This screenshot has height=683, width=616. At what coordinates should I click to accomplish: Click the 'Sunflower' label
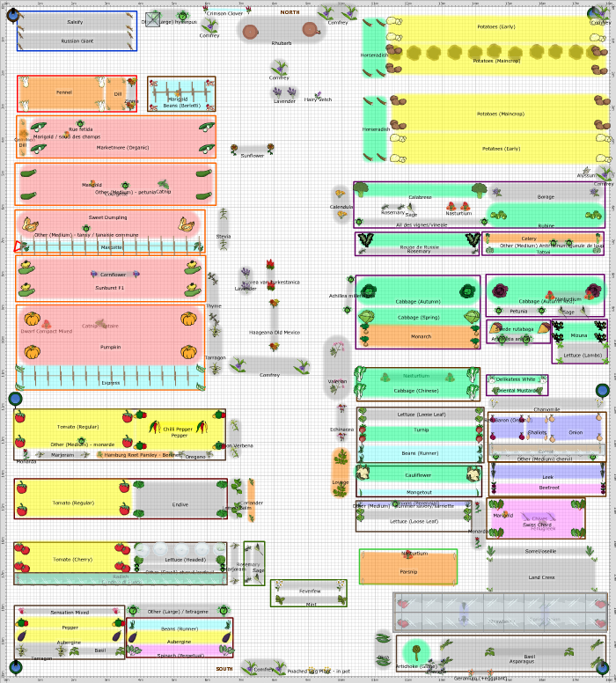point(253,156)
